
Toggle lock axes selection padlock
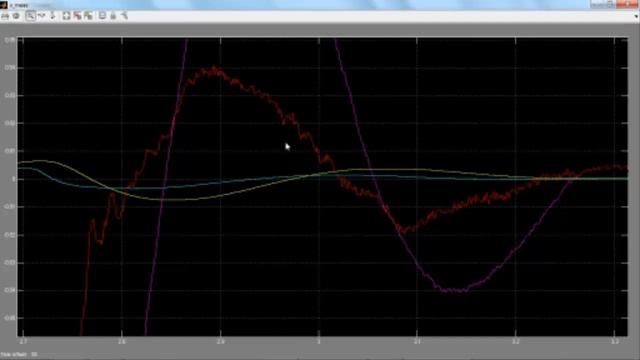[113, 16]
